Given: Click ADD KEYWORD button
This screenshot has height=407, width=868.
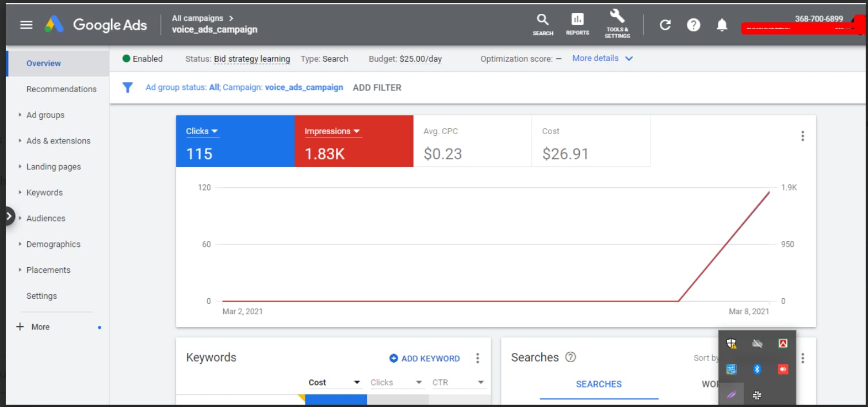Looking at the screenshot, I should click(x=425, y=358).
